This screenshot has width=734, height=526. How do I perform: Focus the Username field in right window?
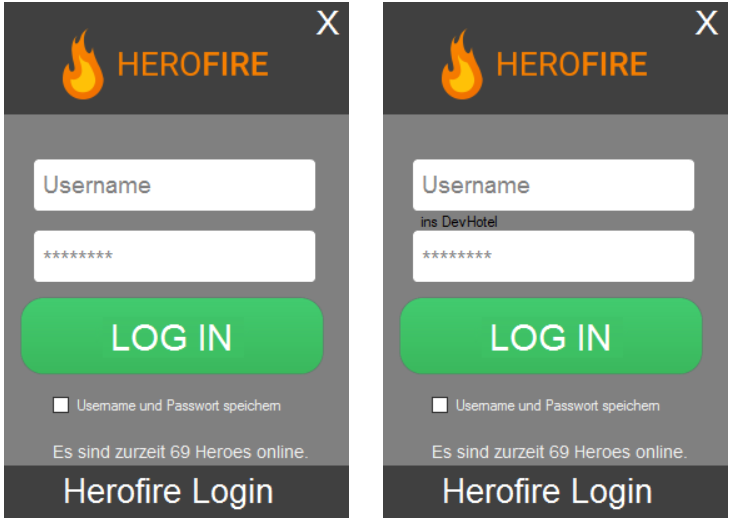coord(553,185)
